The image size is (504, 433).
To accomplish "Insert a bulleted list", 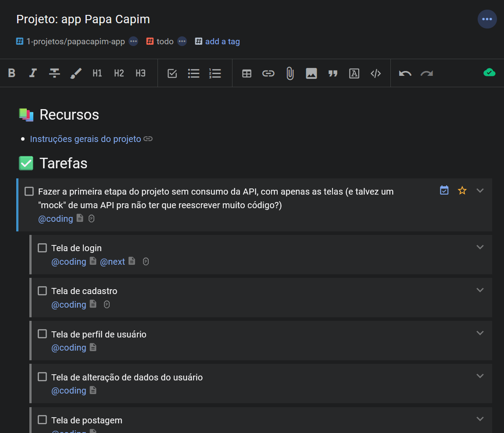I will pos(193,73).
